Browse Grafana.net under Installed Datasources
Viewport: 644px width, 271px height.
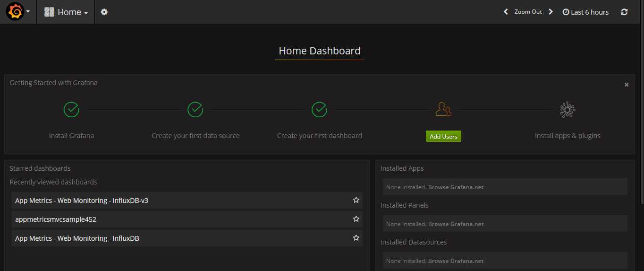[x=456, y=261]
